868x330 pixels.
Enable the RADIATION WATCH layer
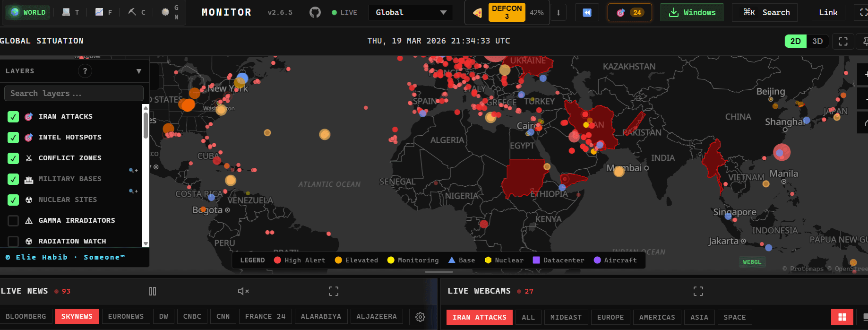(13, 241)
